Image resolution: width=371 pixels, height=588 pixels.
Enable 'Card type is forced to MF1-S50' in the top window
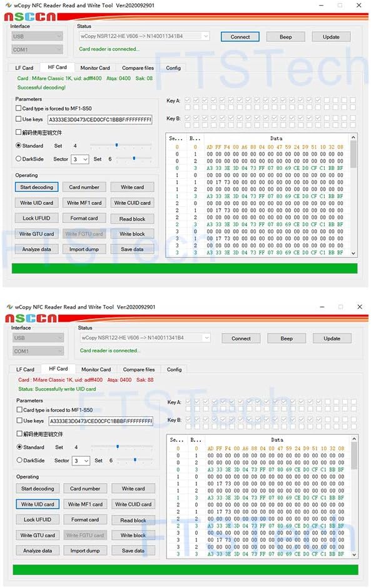pyautogui.click(x=18, y=108)
